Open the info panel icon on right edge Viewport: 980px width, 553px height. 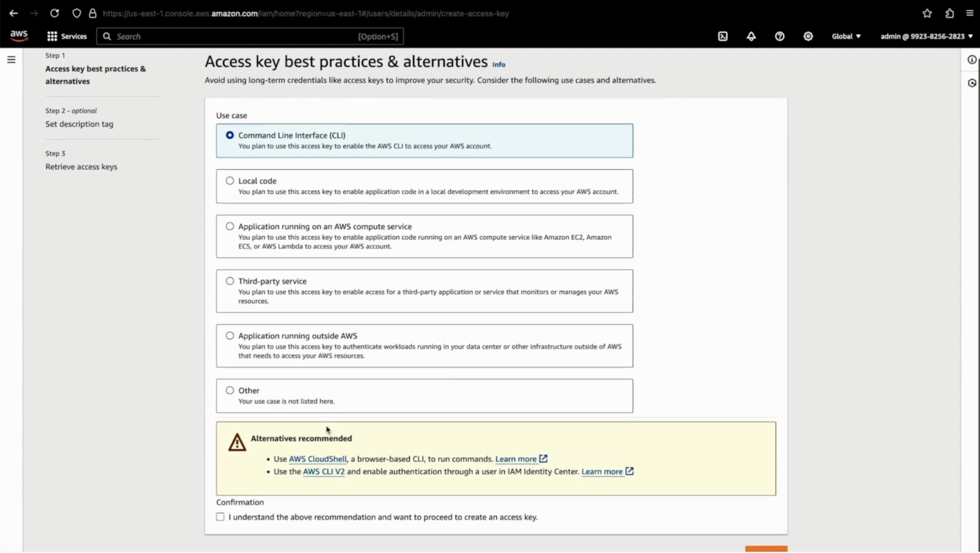[971, 60]
